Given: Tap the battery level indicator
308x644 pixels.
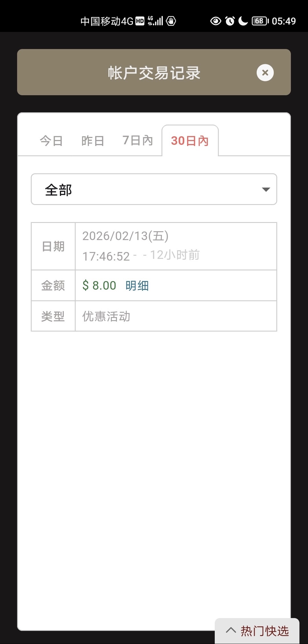Looking at the screenshot, I should click(x=260, y=21).
